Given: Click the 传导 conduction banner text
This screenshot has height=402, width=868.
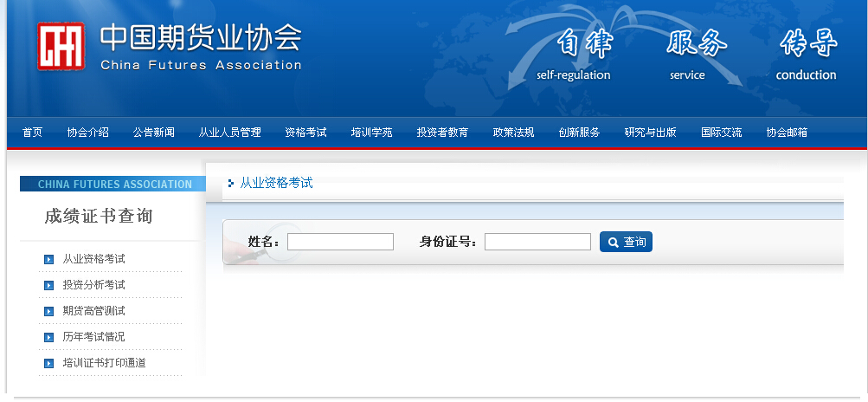Looking at the screenshot, I should click(x=808, y=55).
